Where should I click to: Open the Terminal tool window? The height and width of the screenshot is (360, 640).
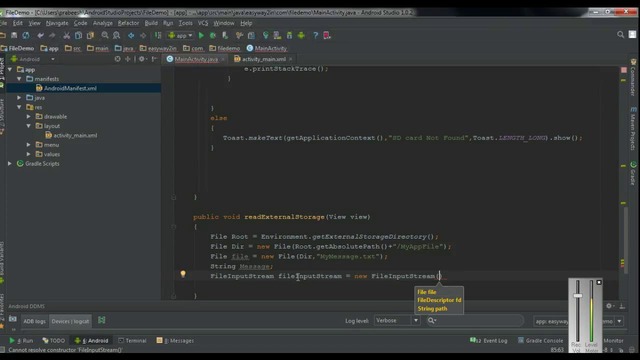click(x=132, y=340)
